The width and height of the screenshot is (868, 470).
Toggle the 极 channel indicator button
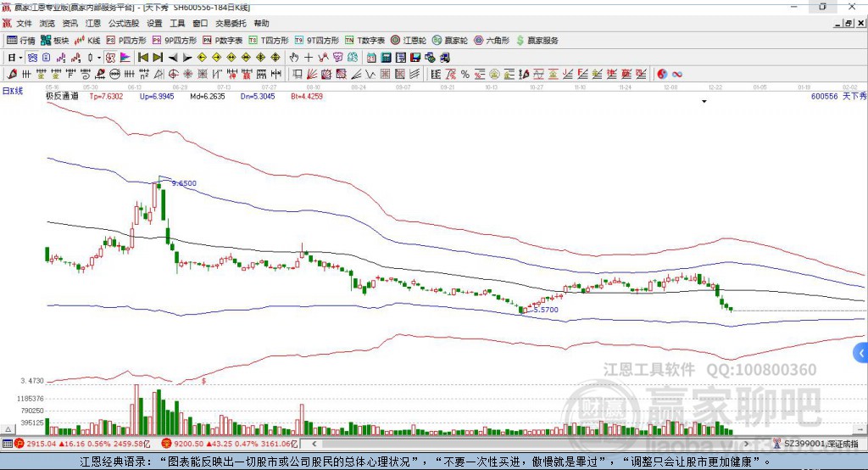[110, 58]
